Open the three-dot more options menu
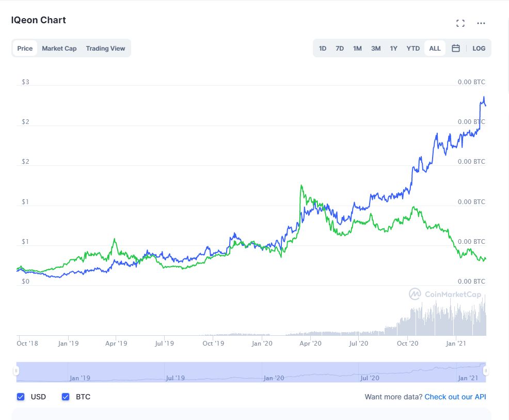This screenshot has height=420, width=509. [481, 23]
